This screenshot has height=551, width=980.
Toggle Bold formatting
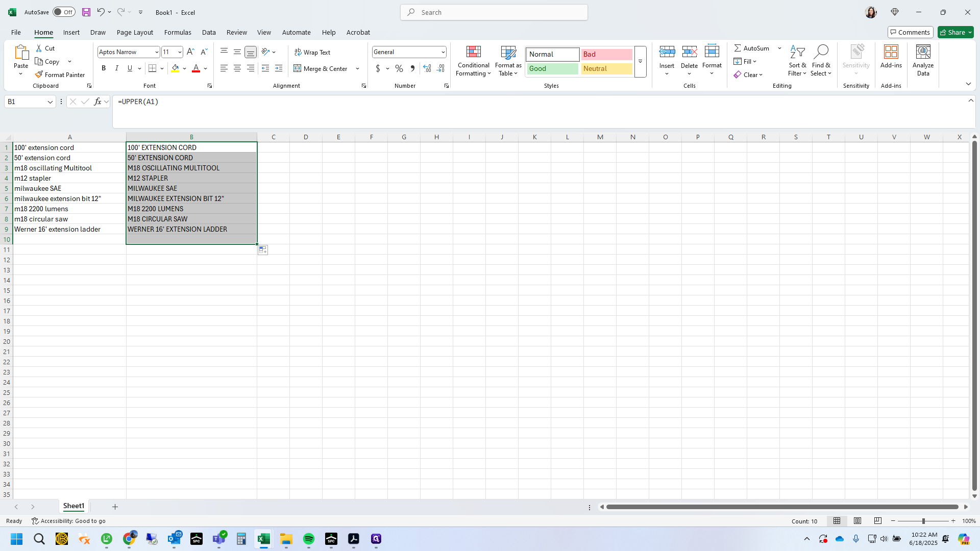click(x=104, y=68)
